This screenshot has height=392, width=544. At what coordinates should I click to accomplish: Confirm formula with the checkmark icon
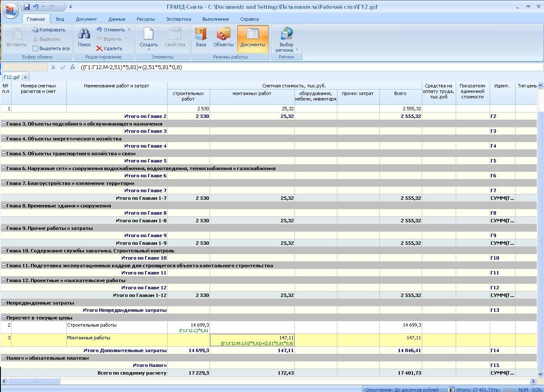pos(63,67)
